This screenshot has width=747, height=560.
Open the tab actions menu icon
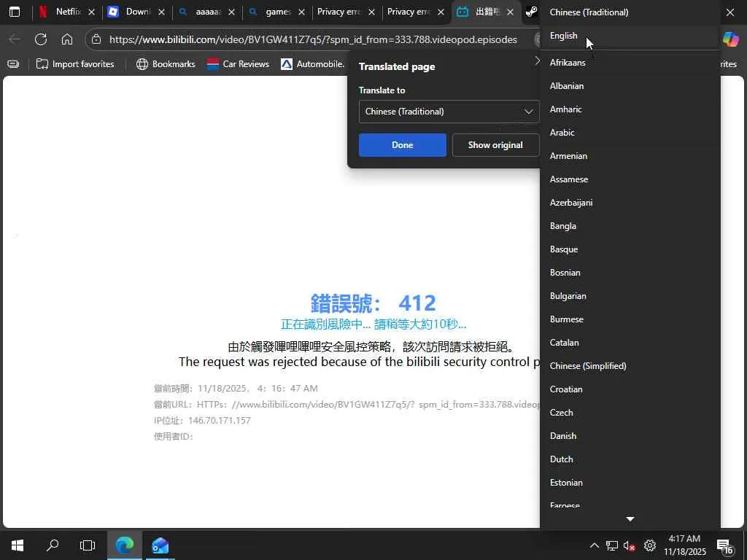pos(15,12)
